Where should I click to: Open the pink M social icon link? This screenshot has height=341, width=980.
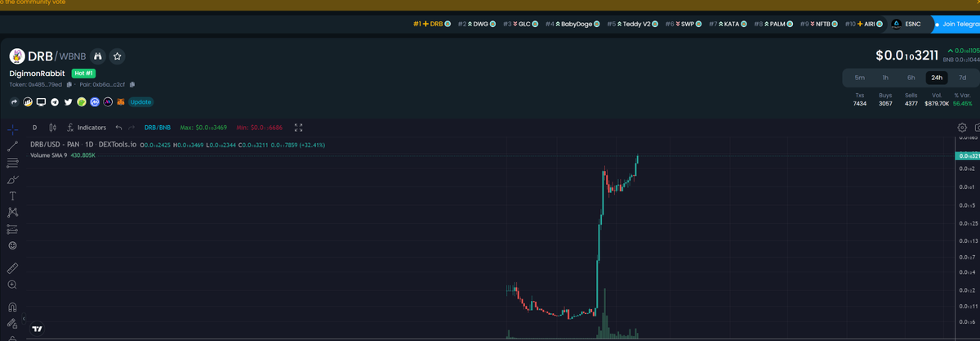[108, 101]
